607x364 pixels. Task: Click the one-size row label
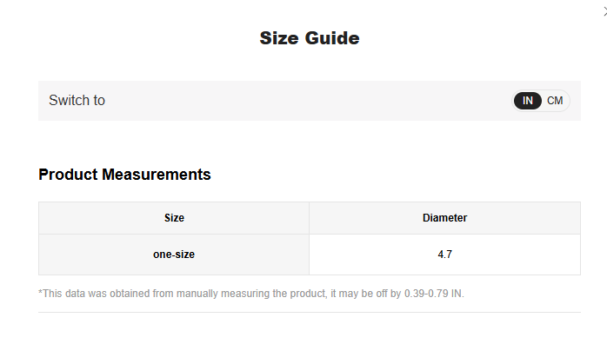coord(174,255)
